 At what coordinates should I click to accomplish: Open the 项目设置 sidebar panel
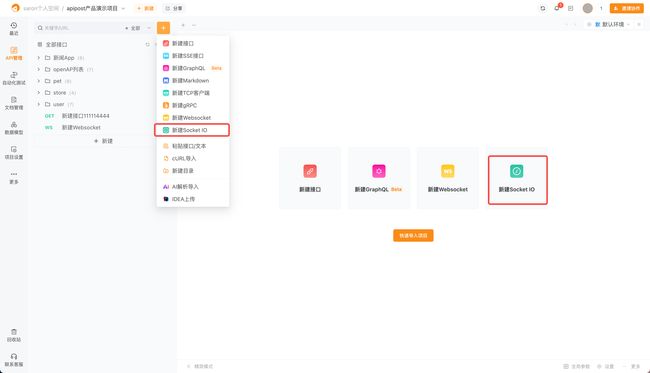[x=14, y=153]
